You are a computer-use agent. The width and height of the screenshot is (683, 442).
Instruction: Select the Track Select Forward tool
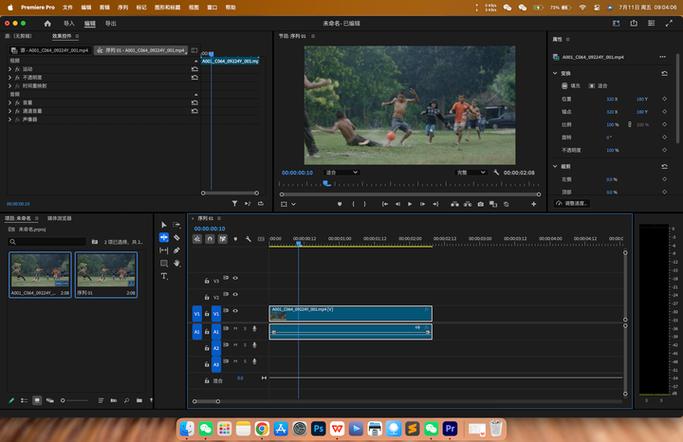tap(177, 225)
